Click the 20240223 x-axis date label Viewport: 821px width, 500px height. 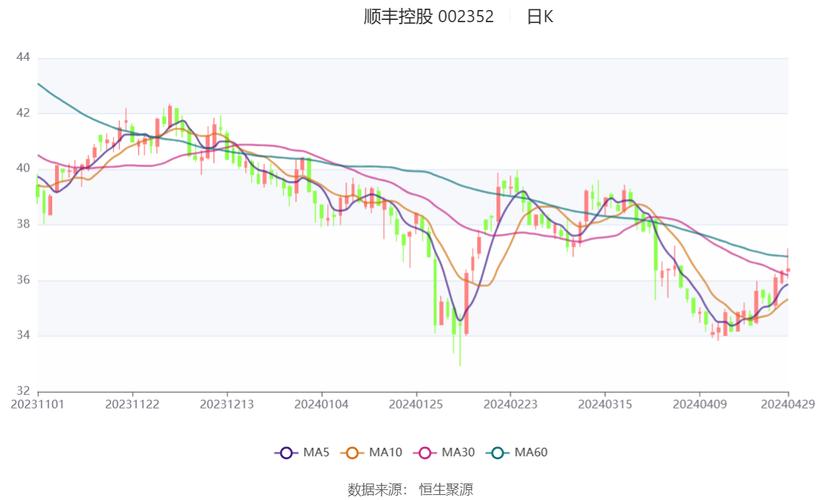click(x=508, y=404)
